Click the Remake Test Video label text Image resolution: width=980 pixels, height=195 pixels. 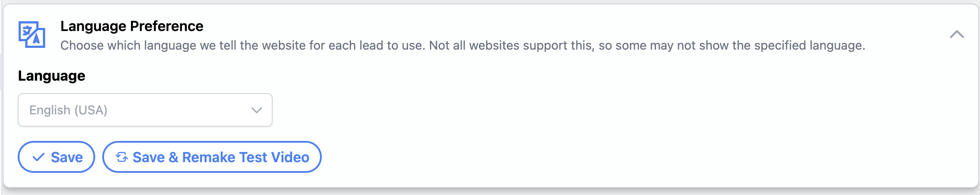(x=246, y=157)
